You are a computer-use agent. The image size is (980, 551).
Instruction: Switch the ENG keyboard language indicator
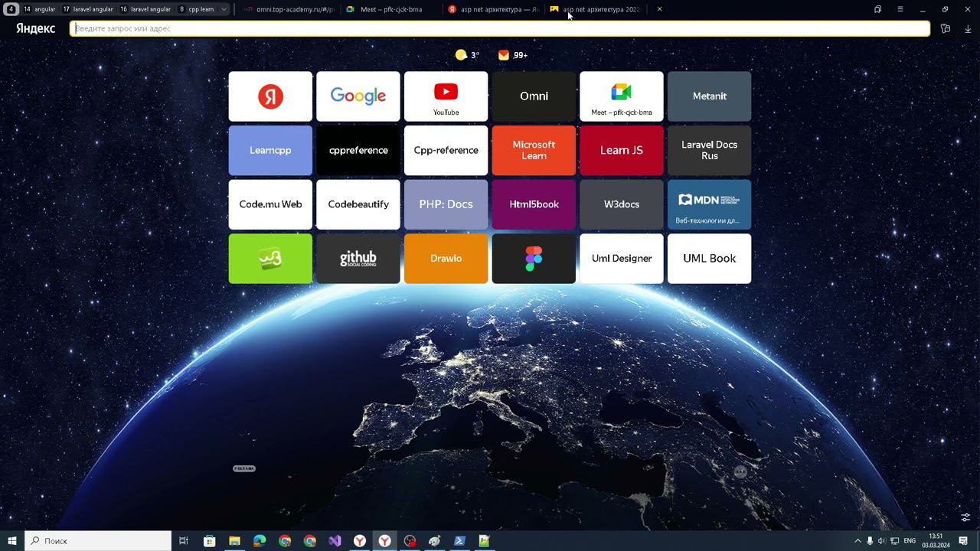pyautogui.click(x=910, y=541)
